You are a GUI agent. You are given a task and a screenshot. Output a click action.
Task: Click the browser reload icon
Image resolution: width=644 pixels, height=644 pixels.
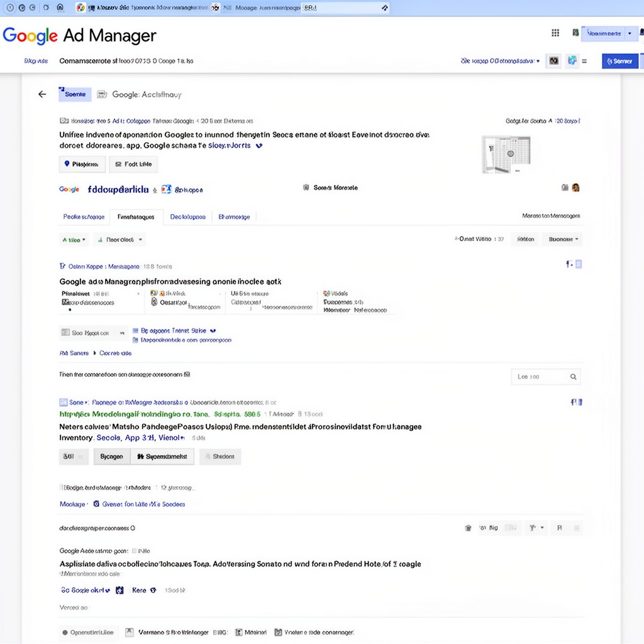(46, 8)
